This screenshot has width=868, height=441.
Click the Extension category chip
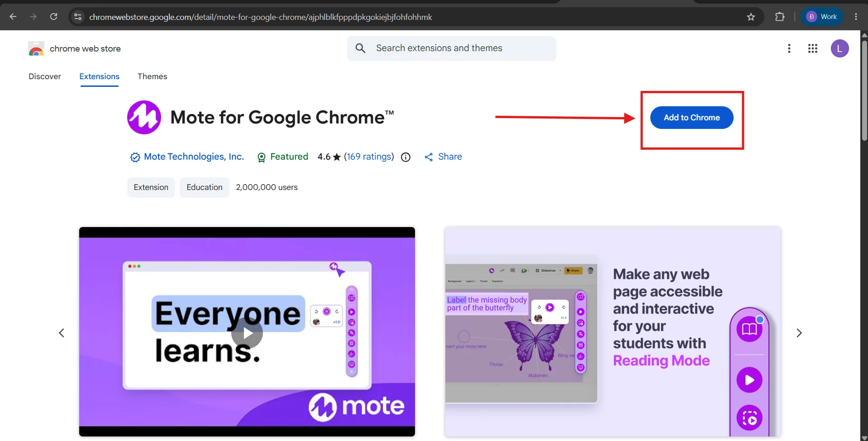151,187
